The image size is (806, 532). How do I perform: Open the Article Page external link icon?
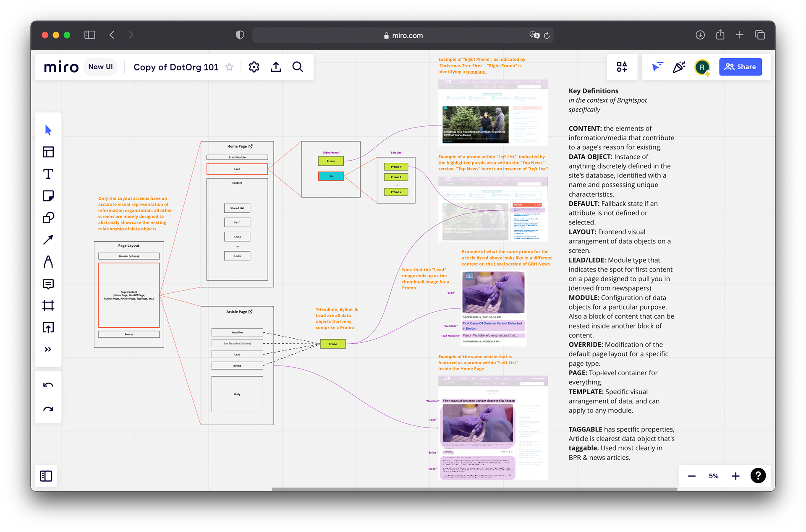pos(251,312)
